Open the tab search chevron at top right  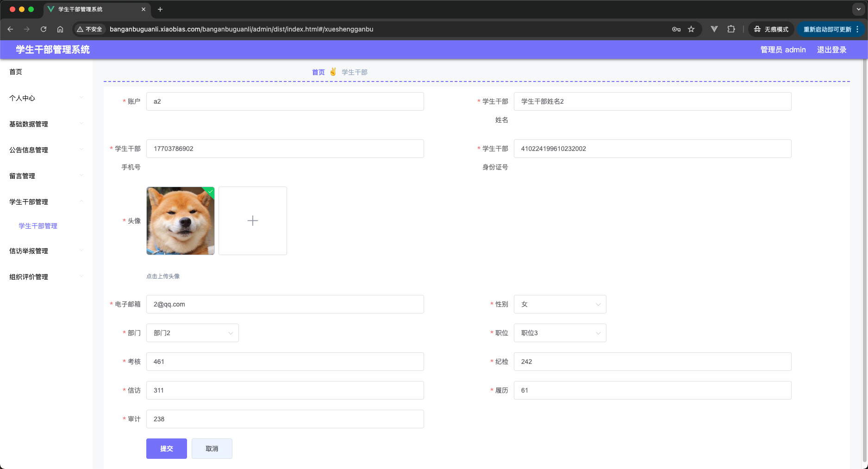point(859,9)
